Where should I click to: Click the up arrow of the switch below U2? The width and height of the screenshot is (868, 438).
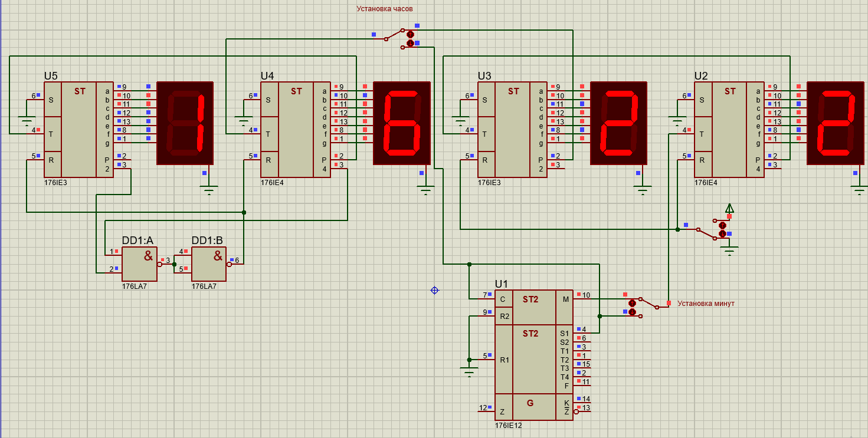coord(722,225)
